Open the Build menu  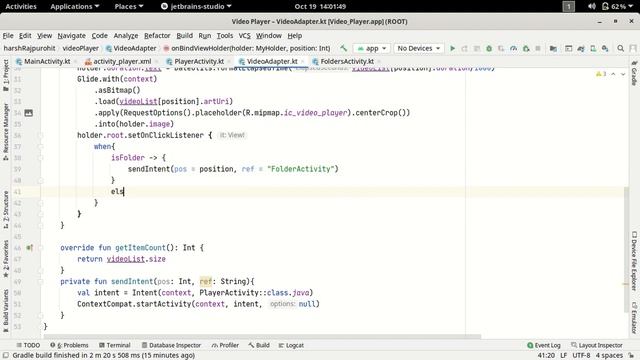184,36
